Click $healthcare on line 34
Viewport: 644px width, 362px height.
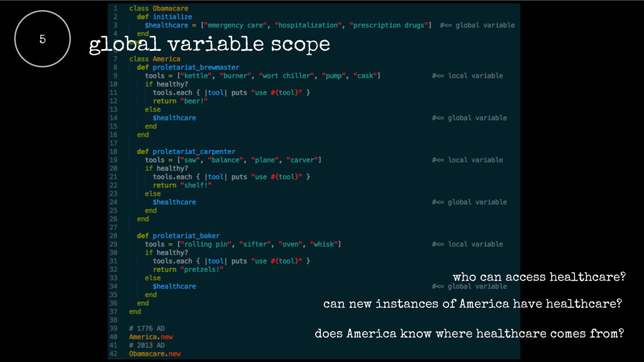point(174,287)
